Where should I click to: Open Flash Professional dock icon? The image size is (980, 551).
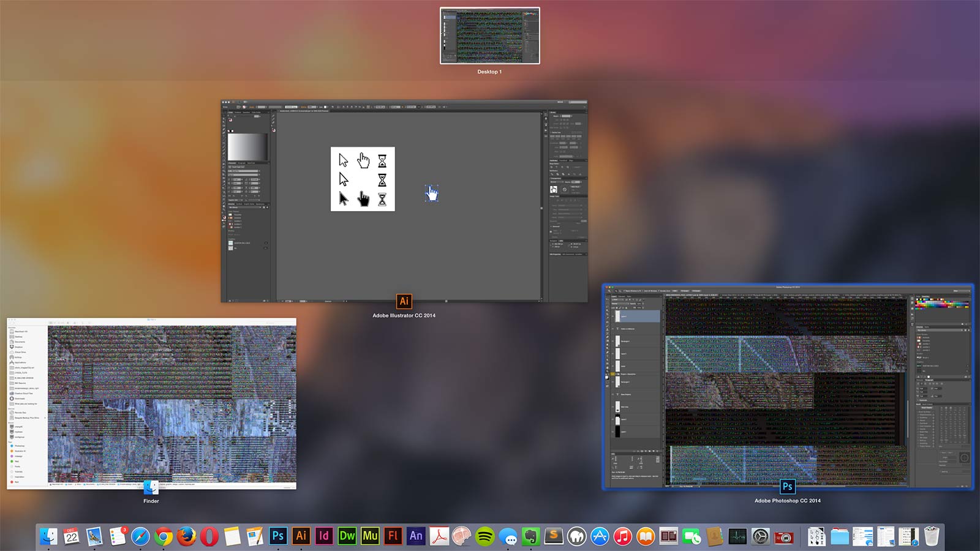coord(393,536)
